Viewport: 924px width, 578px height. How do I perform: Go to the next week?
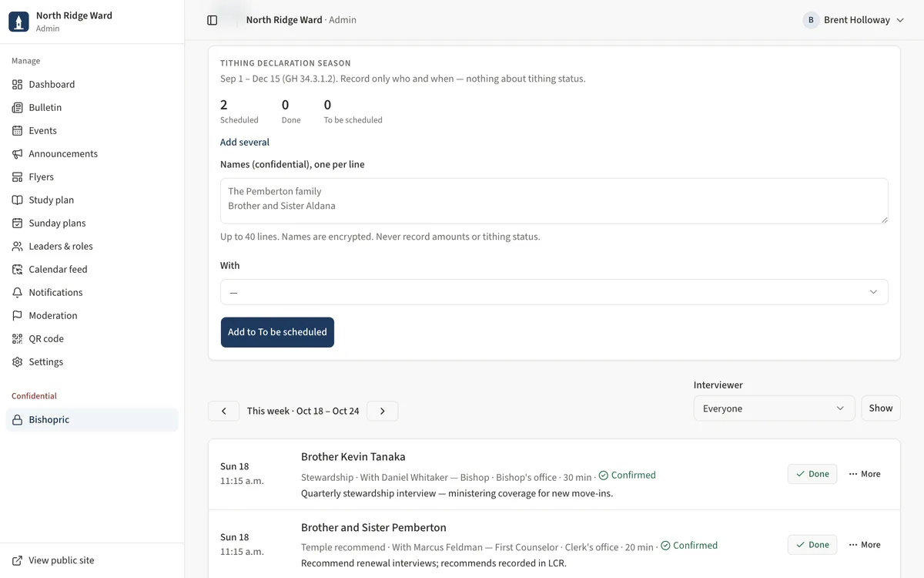[x=383, y=412]
